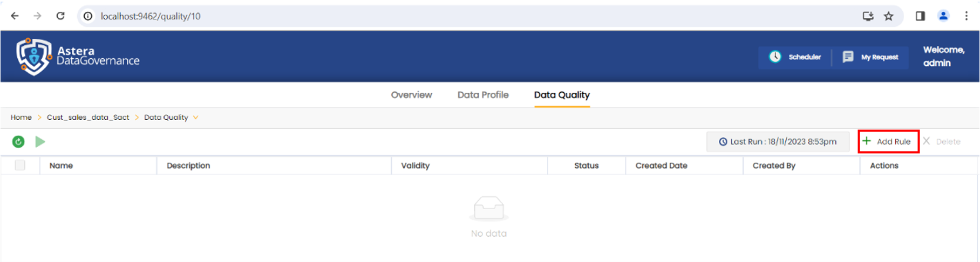Switch to the Overview tab

coord(411,95)
